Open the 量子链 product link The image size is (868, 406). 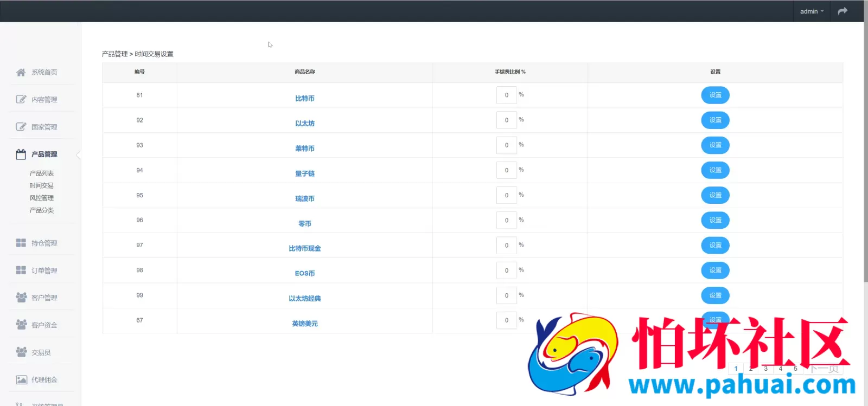pos(305,173)
